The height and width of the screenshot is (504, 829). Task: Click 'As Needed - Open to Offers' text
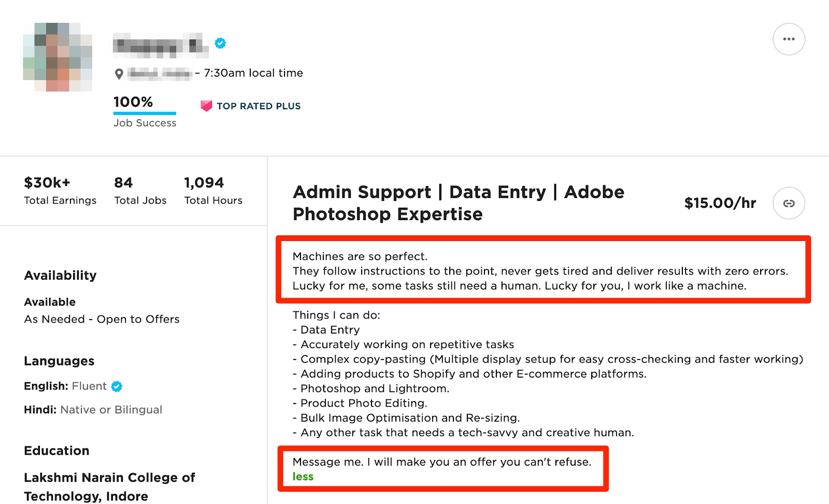tap(102, 319)
